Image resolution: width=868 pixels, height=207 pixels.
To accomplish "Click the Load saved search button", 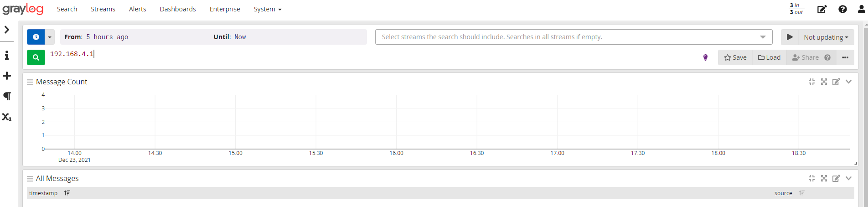I will [769, 57].
